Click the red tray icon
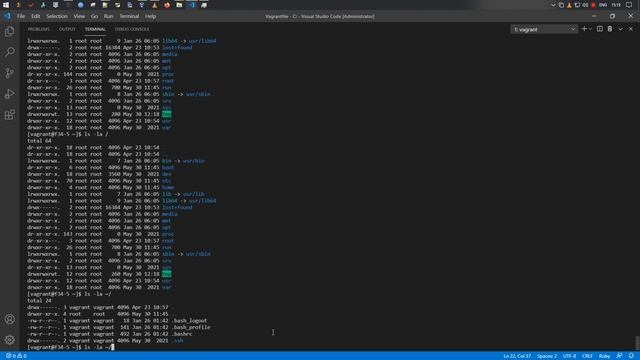 click(593, 5)
